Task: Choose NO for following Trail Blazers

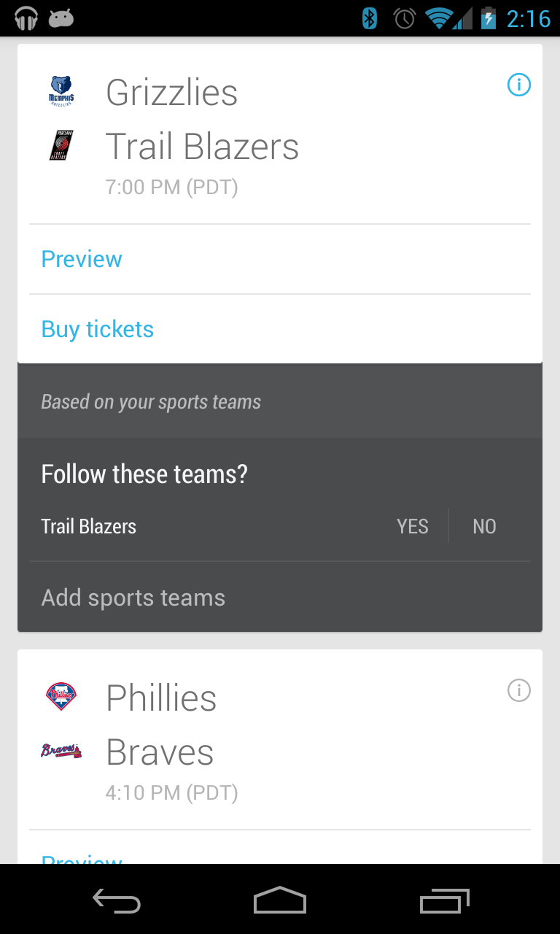Action: pyautogui.click(x=484, y=527)
